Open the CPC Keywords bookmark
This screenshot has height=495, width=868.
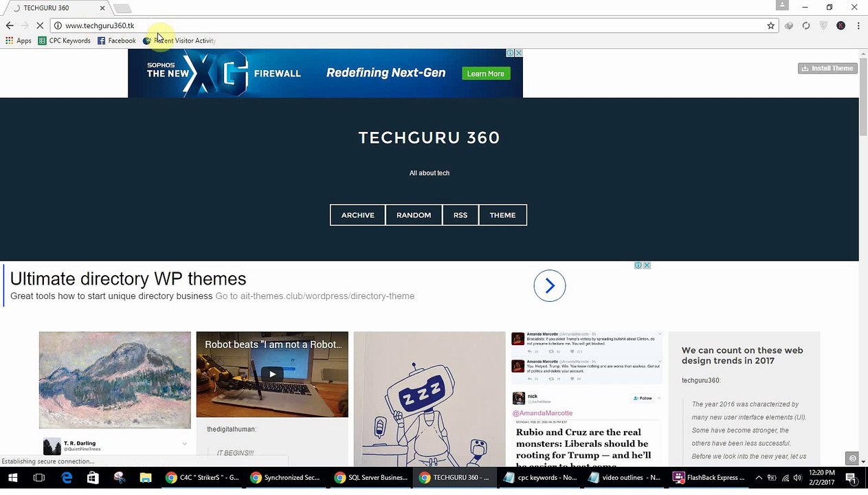coord(65,41)
